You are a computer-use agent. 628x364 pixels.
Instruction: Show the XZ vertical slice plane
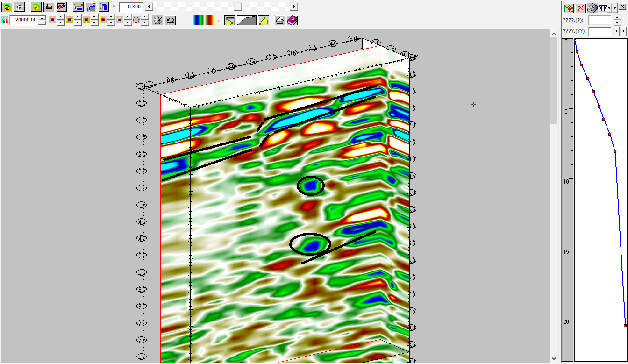[x=91, y=7]
